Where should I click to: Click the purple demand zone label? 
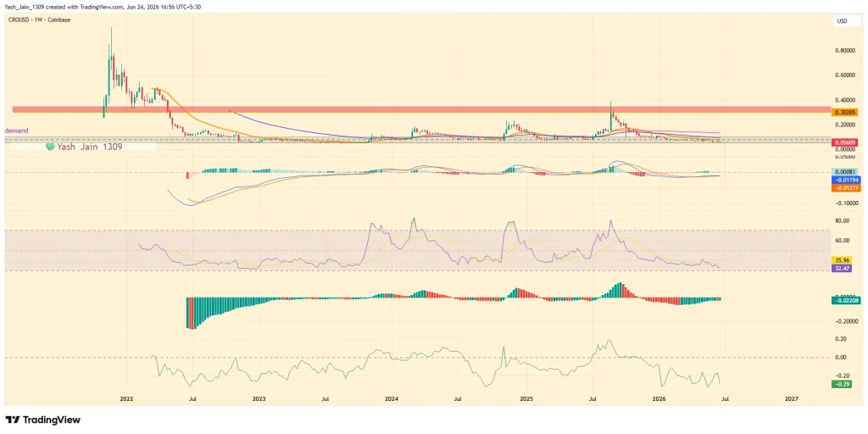17,131
